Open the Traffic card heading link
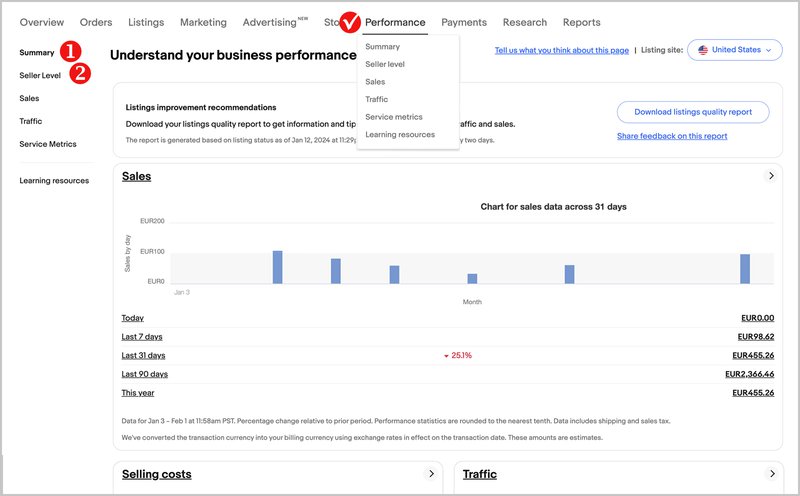The image size is (800, 496). click(x=480, y=475)
